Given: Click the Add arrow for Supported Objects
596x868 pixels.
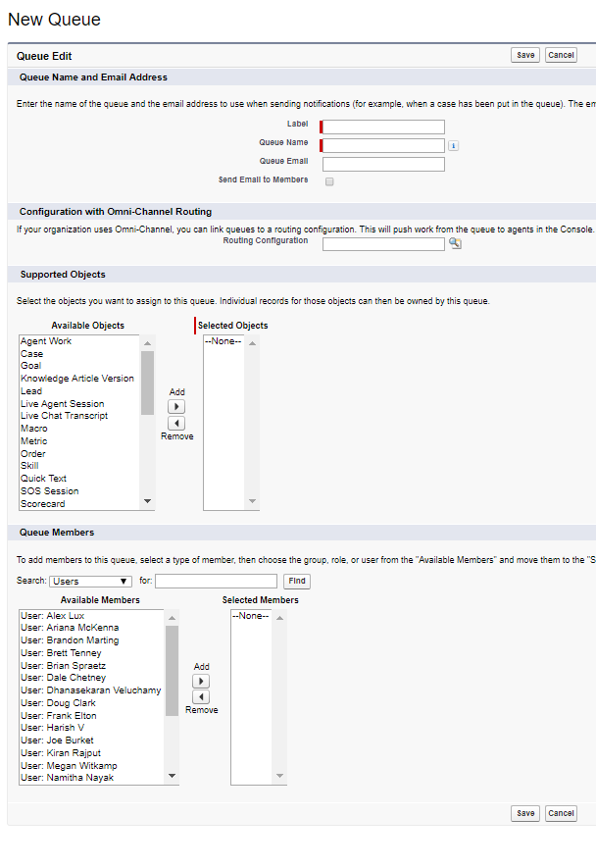Looking at the screenshot, I should click(x=176, y=406).
